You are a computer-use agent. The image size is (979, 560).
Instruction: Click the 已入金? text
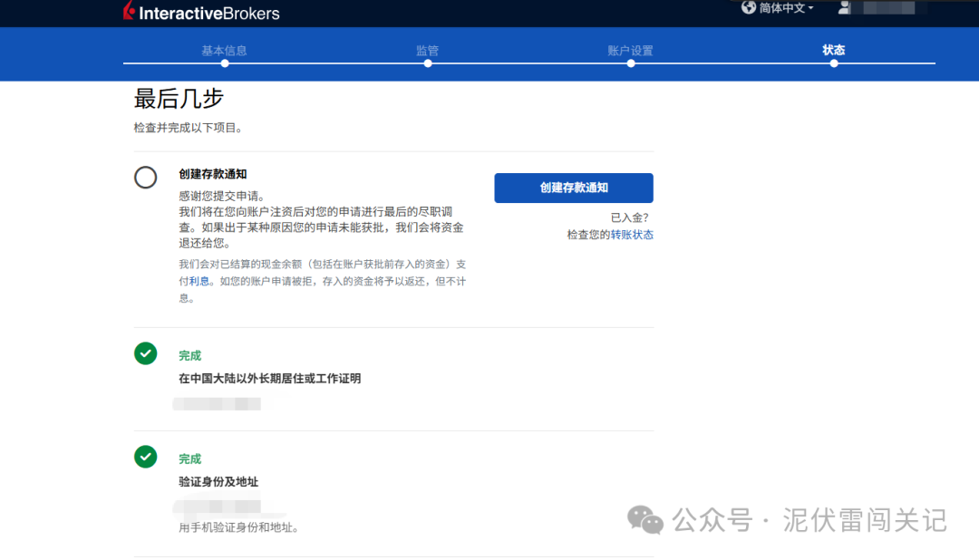click(633, 217)
